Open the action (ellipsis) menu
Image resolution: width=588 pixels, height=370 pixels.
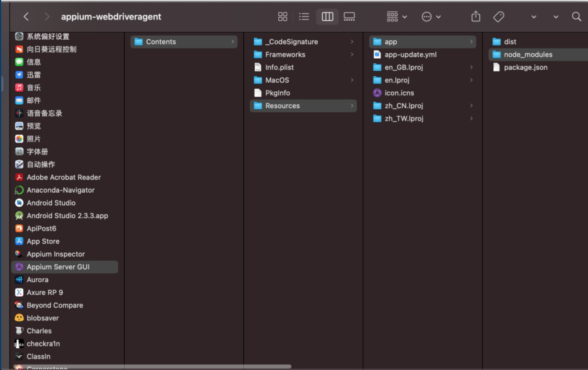pyautogui.click(x=431, y=17)
